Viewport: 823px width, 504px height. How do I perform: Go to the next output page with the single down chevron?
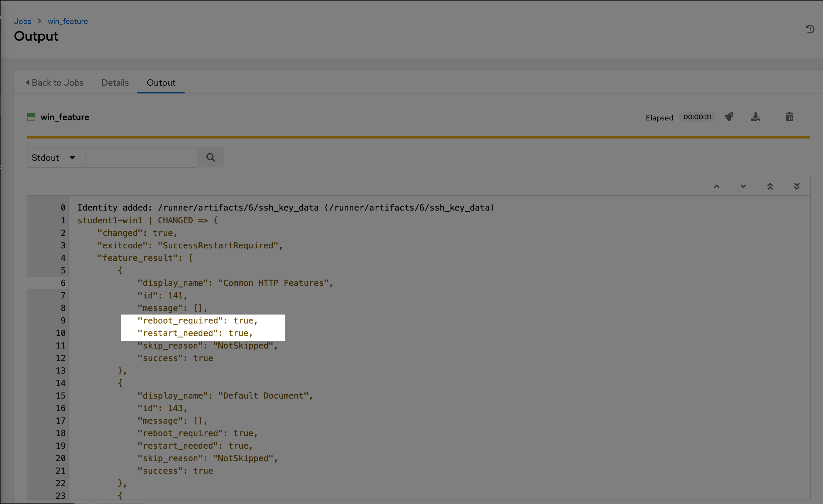[x=743, y=187]
